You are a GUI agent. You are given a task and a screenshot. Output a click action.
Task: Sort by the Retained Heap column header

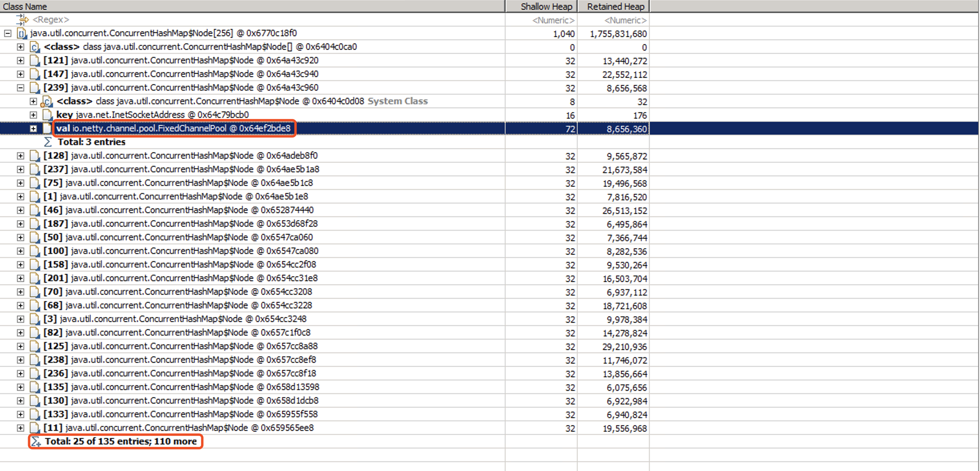(613, 6)
